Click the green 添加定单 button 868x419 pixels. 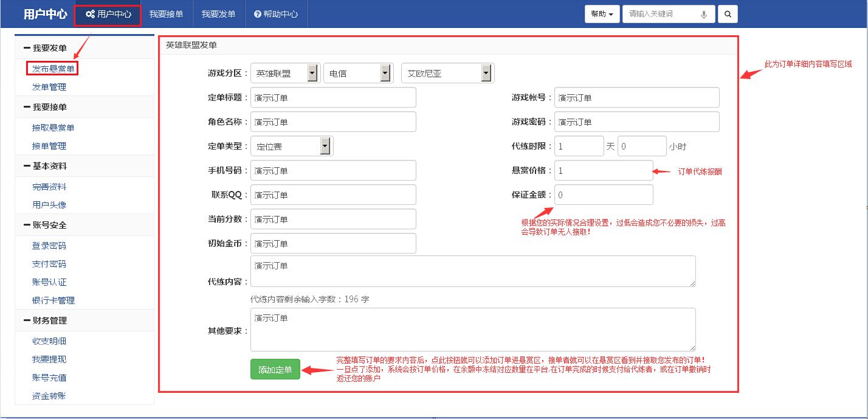pos(275,369)
